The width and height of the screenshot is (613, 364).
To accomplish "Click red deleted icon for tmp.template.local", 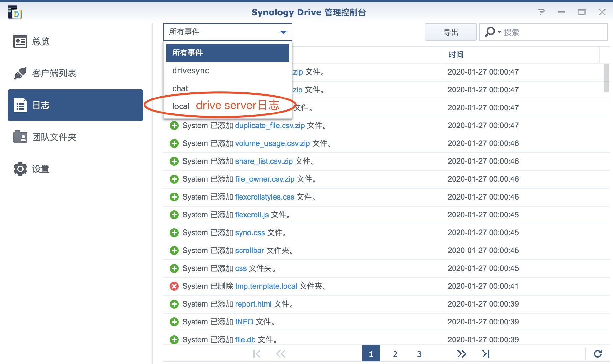I will pyautogui.click(x=174, y=286).
